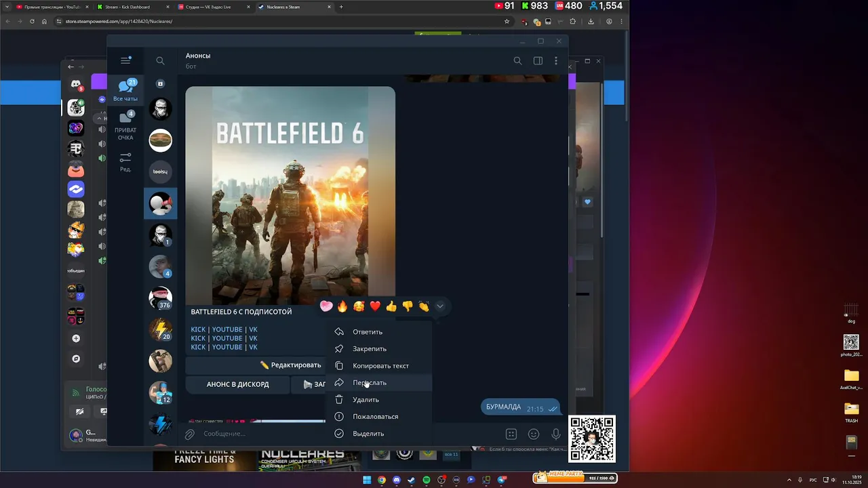The width and height of the screenshot is (868, 488).
Task: Open the first VK link in the message
Action: pos(253,329)
